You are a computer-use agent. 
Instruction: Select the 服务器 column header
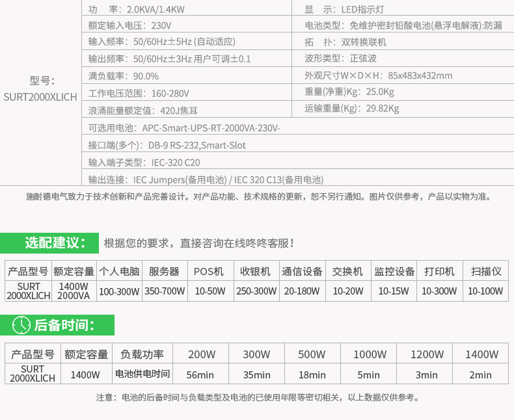click(164, 272)
